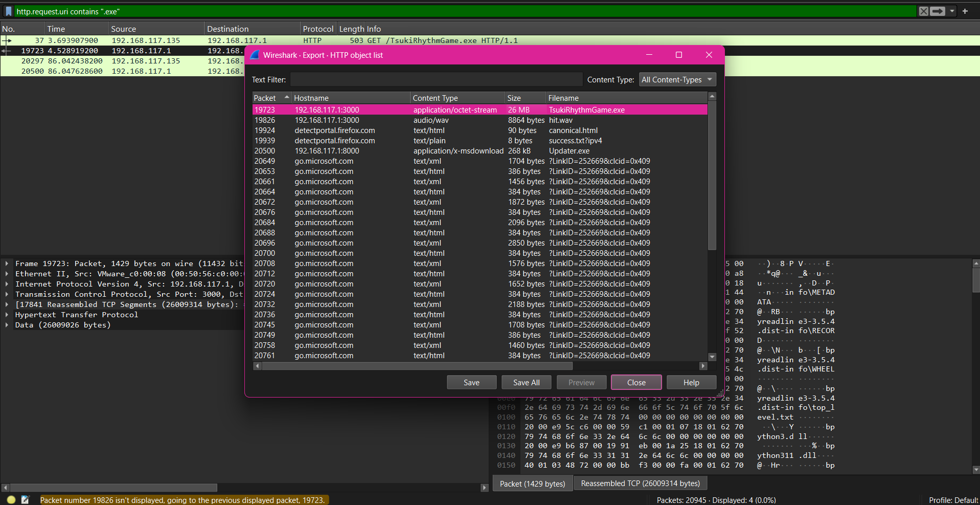Open capture file properties icon in status bar
Viewport: 980px width, 505px height.
(x=25, y=500)
